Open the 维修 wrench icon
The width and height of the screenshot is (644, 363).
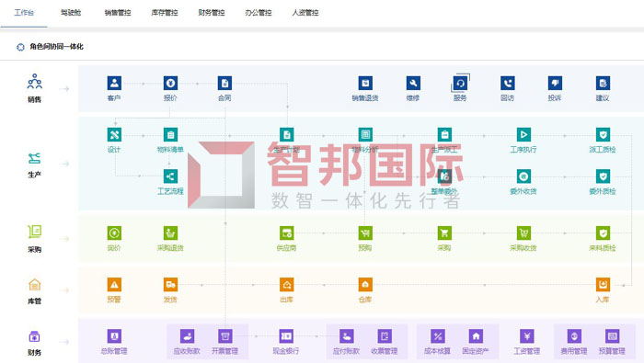point(413,84)
